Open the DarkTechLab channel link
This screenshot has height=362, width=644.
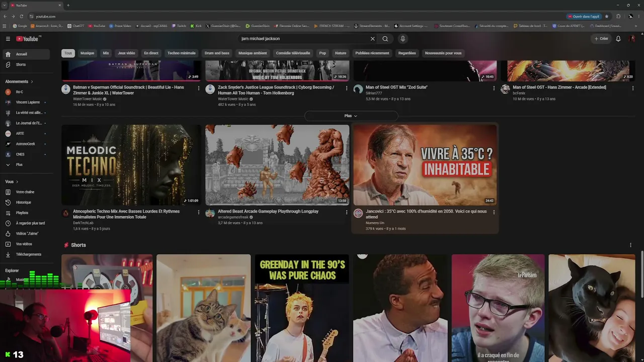click(x=83, y=223)
